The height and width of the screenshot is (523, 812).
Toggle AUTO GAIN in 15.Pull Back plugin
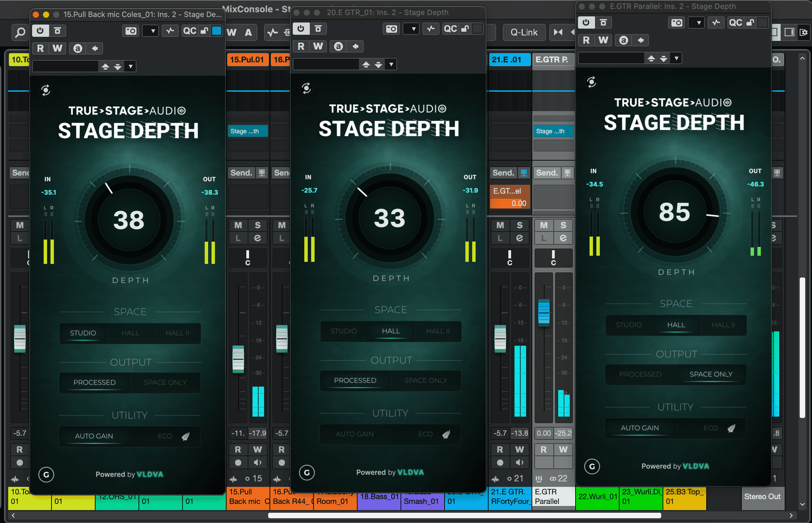click(x=94, y=436)
